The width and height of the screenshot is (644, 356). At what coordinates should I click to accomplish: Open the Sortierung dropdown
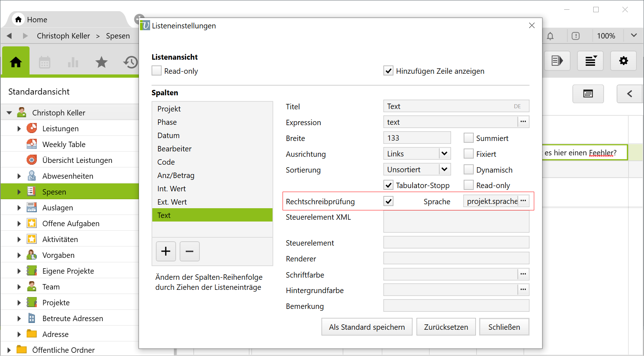tap(445, 169)
